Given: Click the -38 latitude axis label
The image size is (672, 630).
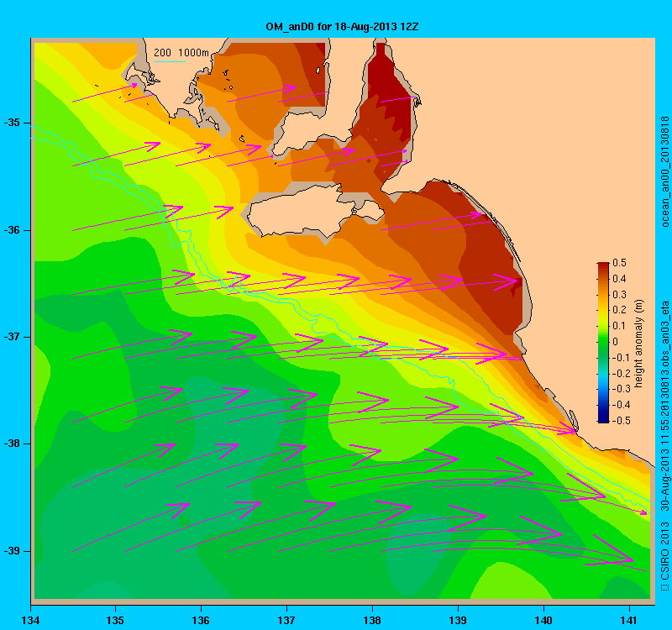Looking at the screenshot, I should coord(12,444).
